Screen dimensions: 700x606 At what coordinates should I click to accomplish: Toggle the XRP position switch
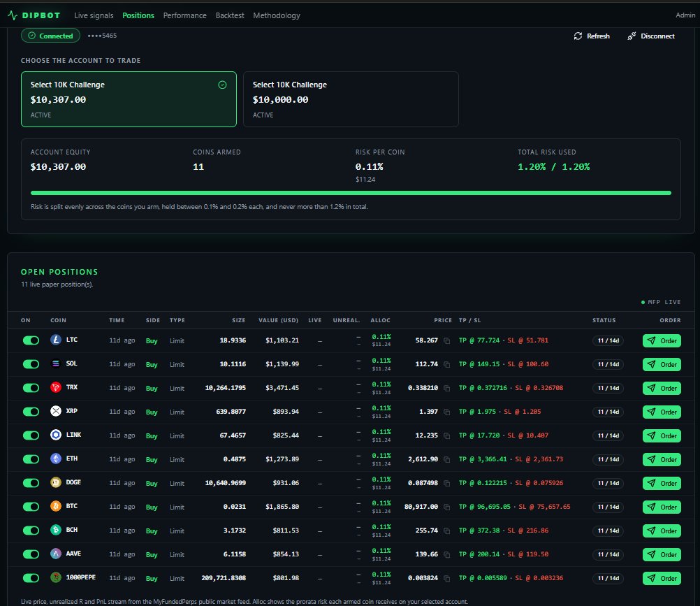[x=31, y=411]
